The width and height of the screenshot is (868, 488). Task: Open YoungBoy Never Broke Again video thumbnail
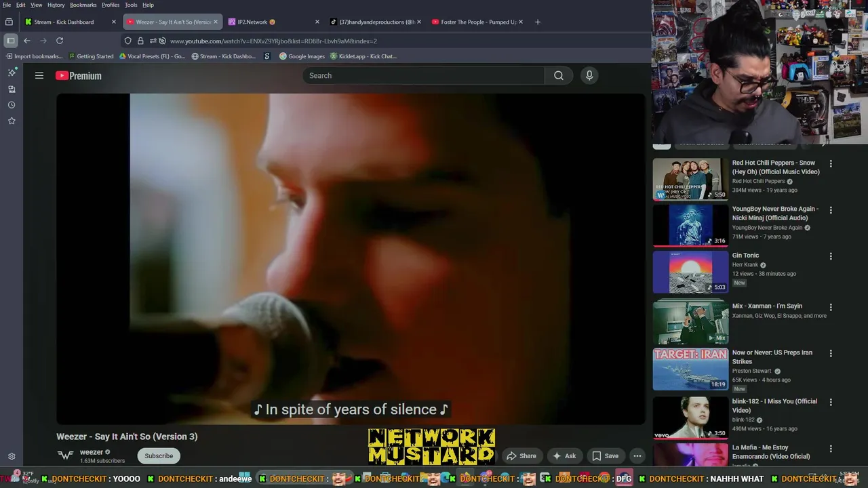pyautogui.click(x=690, y=226)
